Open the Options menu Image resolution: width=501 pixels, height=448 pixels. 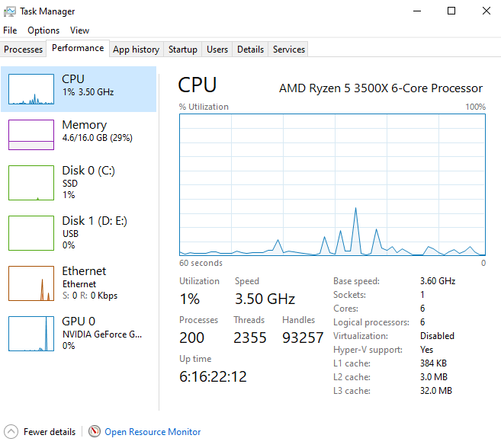coord(43,30)
